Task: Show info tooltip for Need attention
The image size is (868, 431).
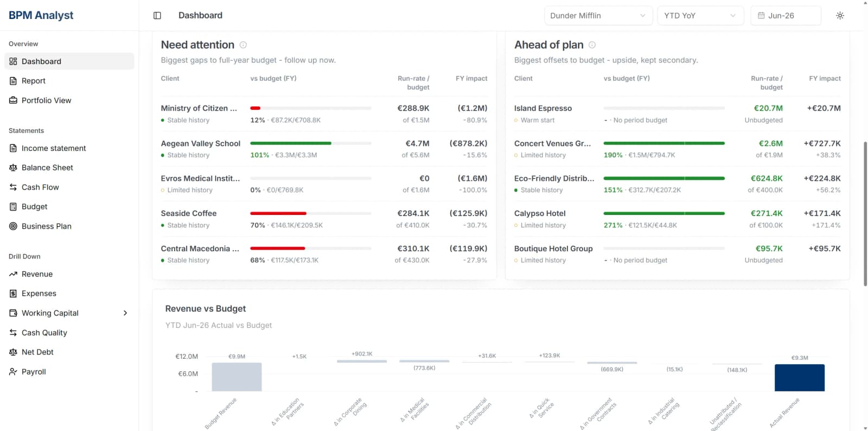Action: (243, 45)
